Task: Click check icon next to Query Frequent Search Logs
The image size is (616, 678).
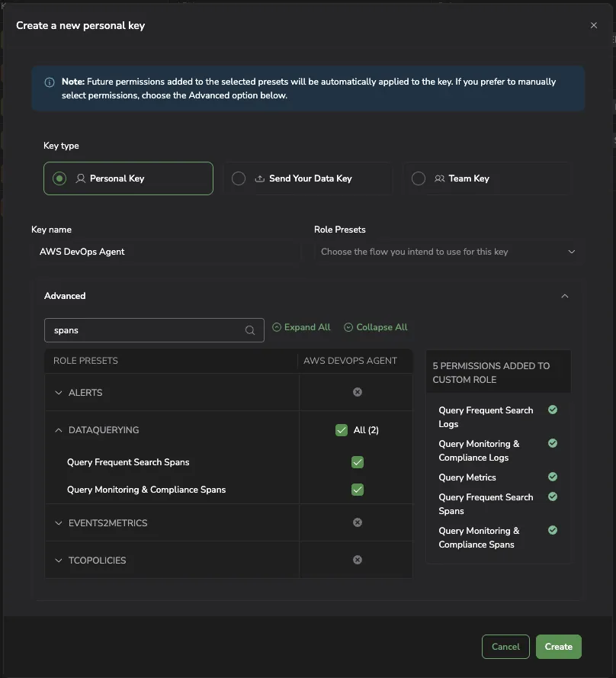Action: (x=553, y=410)
